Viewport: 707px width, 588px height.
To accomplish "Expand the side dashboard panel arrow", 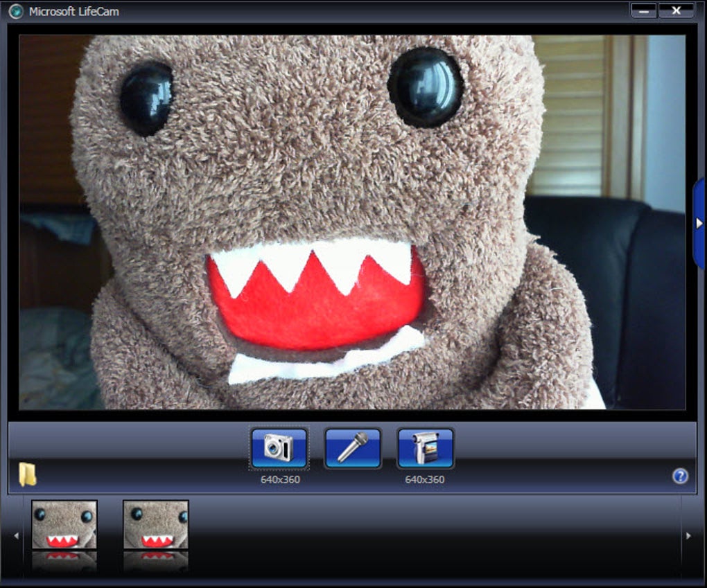I will [x=699, y=223].
